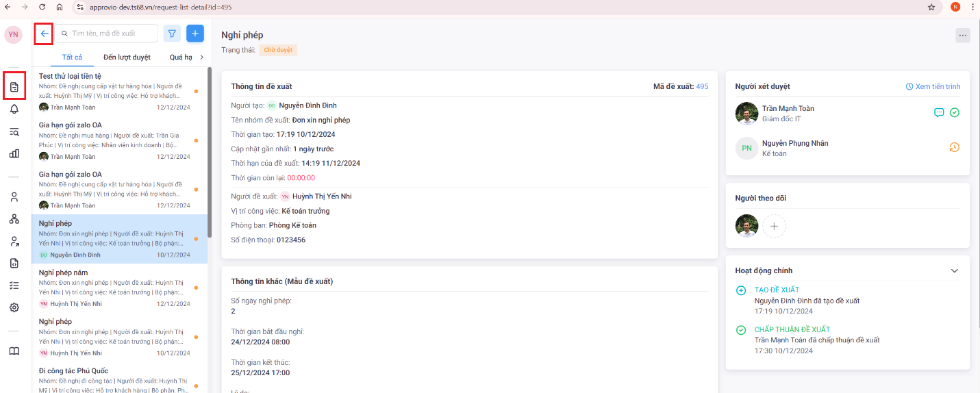The image size is (980, 393).
Task: Click the blue plus to create request
Action: click(195, 34)
